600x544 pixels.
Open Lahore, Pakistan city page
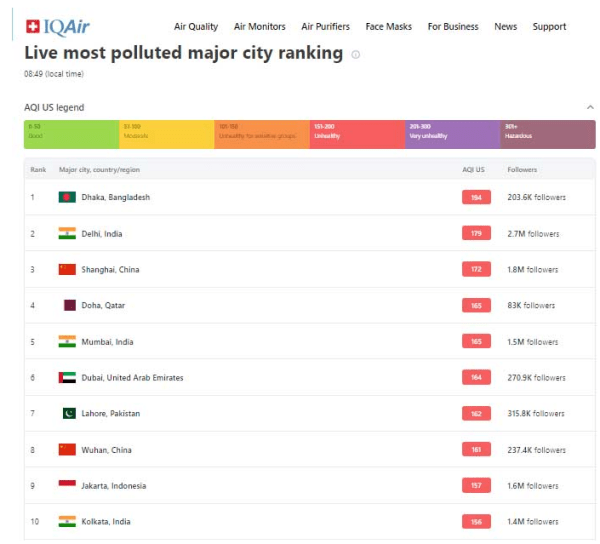point(111,414)
